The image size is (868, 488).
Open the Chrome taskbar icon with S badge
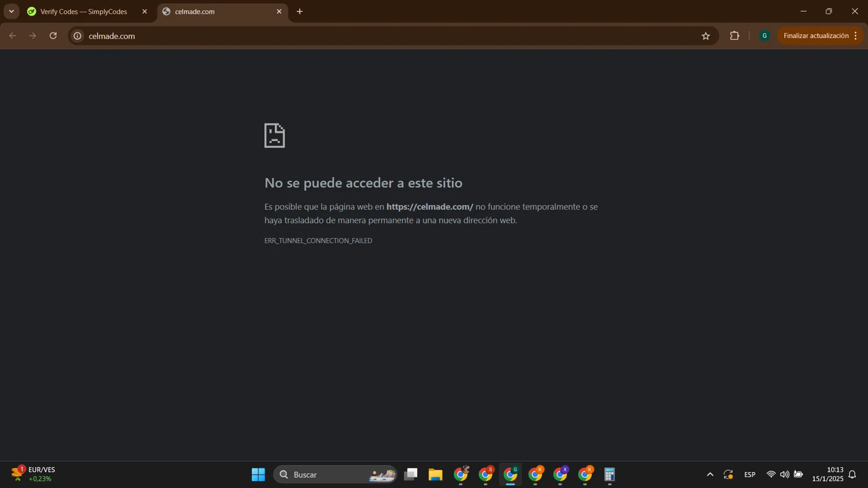click(486, 474)
